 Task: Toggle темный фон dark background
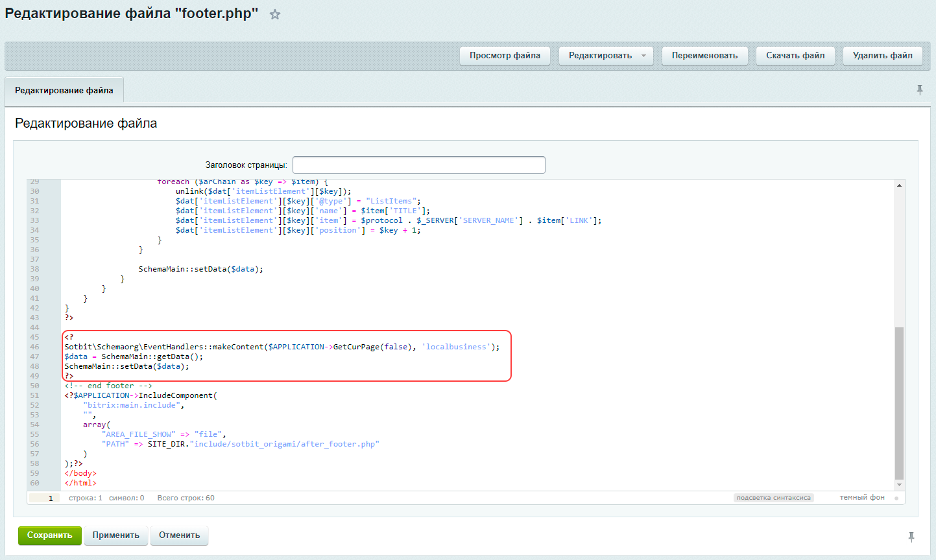[862, 498]
